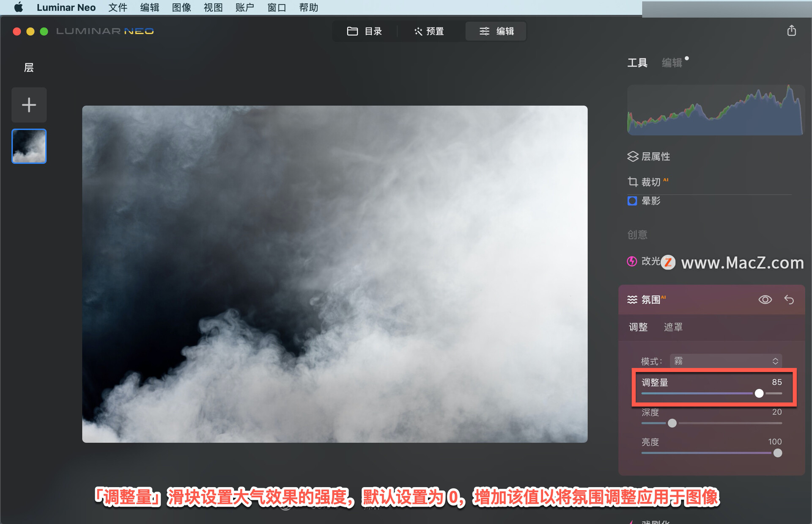Toggle visibility eye icon in 氛围 panel
This screenshot has height=524, width=812.
coord(765,299)
